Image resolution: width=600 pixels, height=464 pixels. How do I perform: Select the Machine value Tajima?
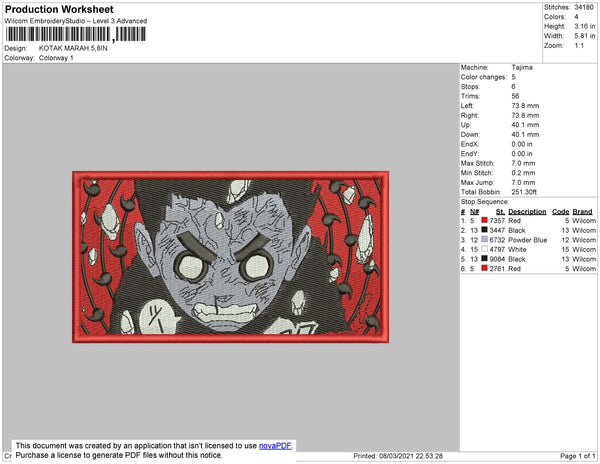point(522,67)
